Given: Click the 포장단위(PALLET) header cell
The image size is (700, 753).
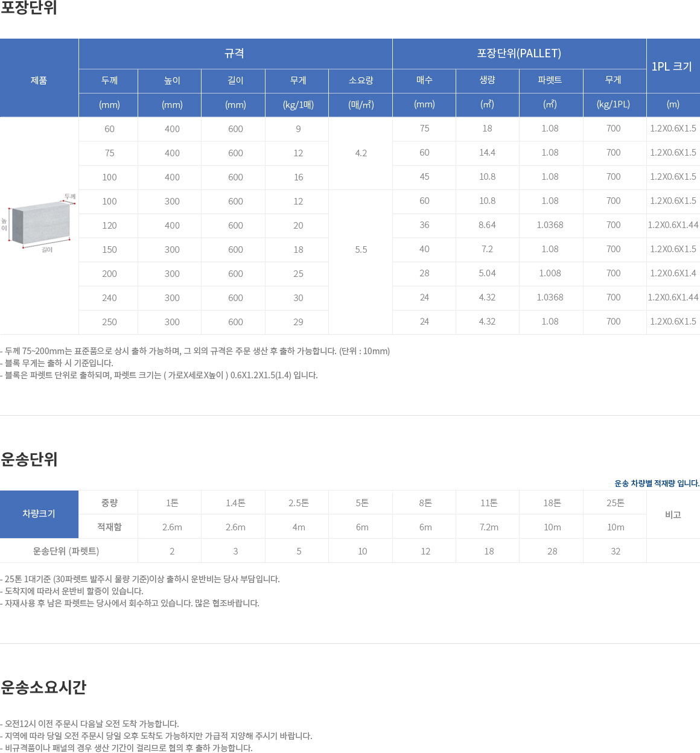Looking at the screenshot, I should [519, 54].
